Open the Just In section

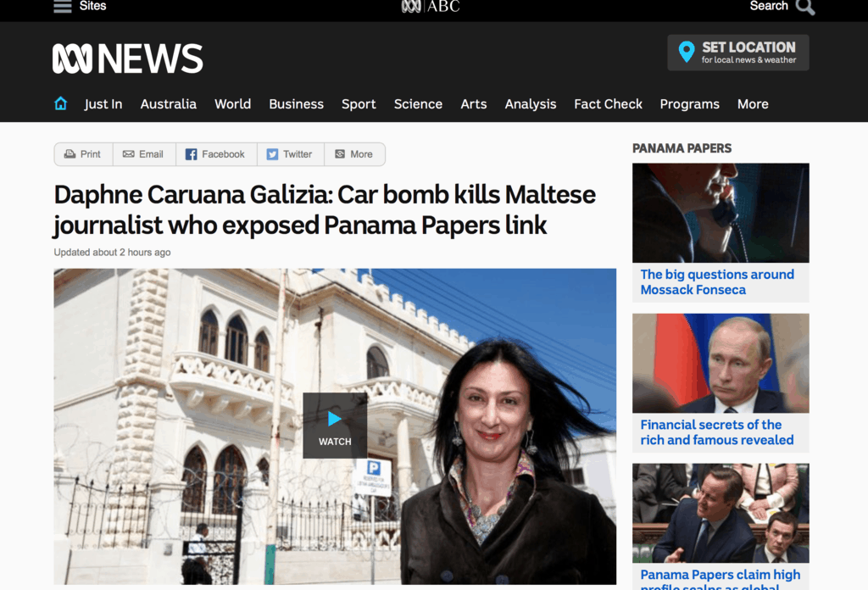tap(103, 104)
